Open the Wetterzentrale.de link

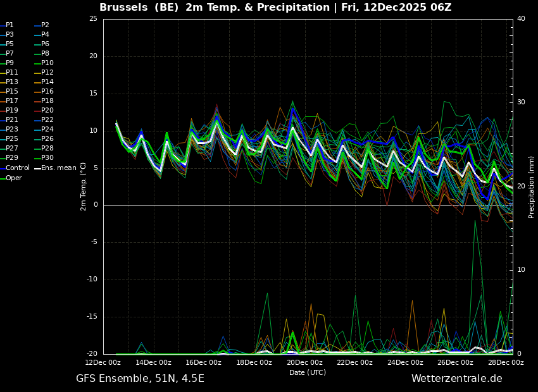456,379
